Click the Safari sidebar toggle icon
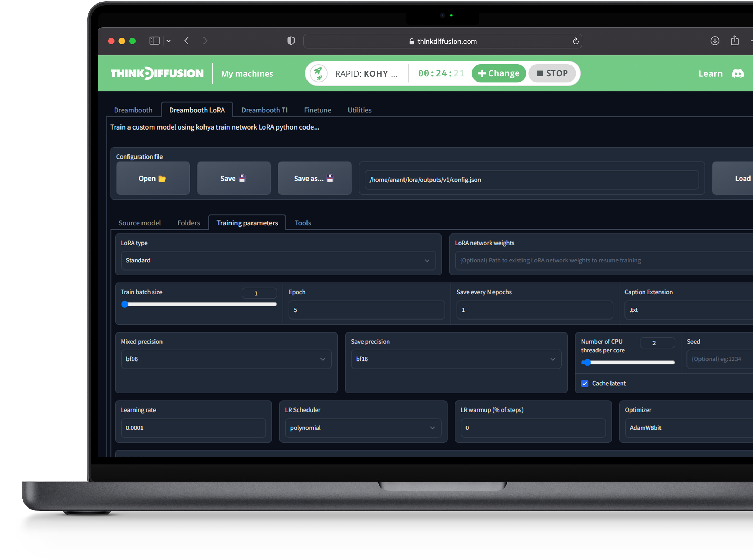Image resolution: width=753 pixels, height=560 pixels. coord(154,41)
